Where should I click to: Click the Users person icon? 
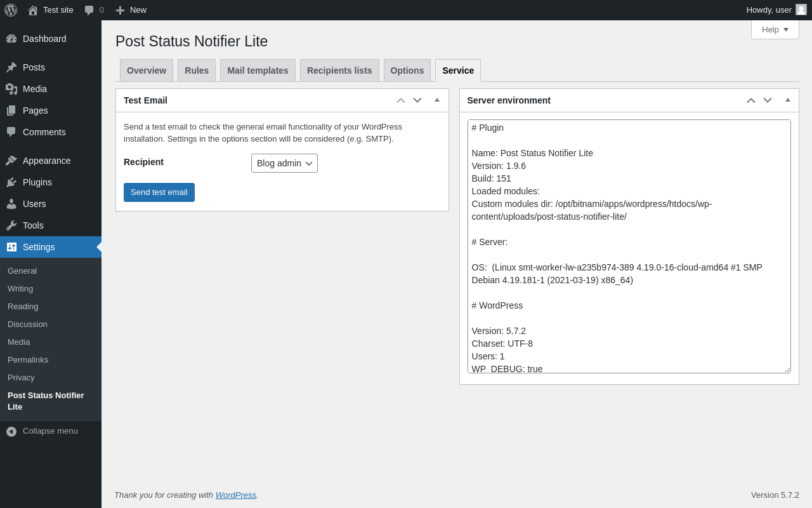[11, 204]
